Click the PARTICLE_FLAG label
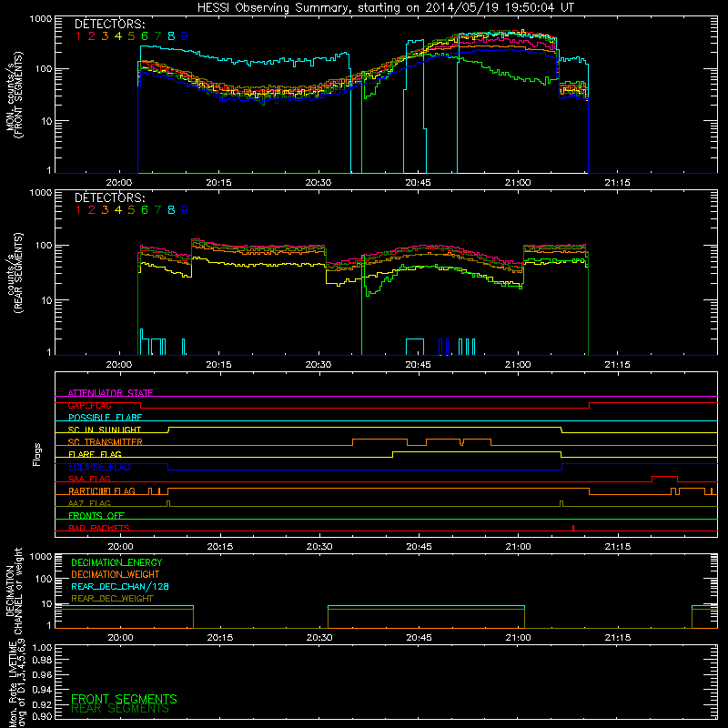The width and height of the screenshot is (728, 728). tap(102, 491)
